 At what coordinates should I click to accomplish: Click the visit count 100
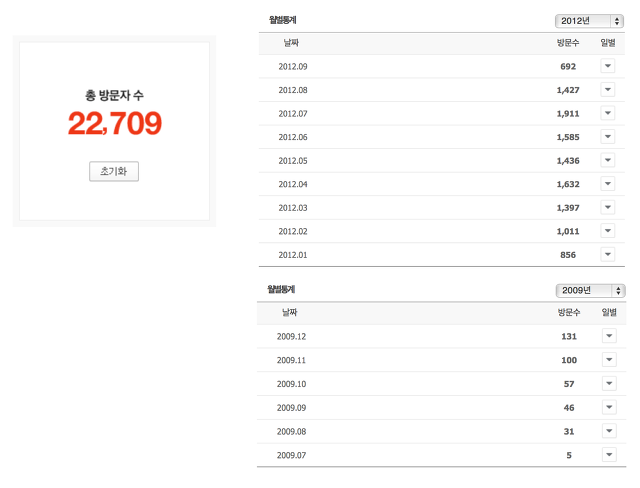(x=569, y=360)
